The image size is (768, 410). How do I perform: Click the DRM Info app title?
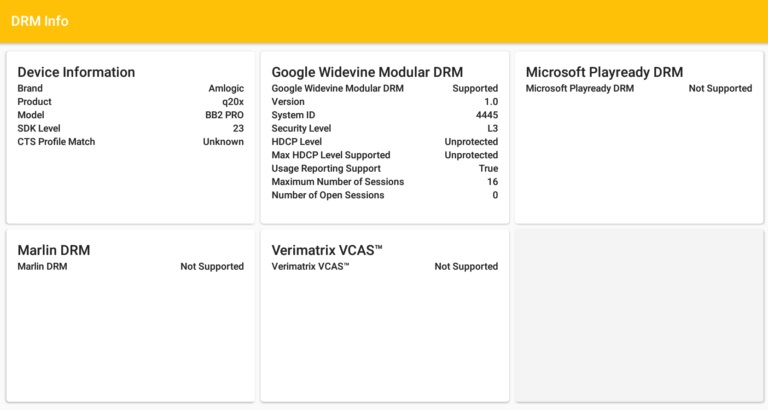click(40, 21)
